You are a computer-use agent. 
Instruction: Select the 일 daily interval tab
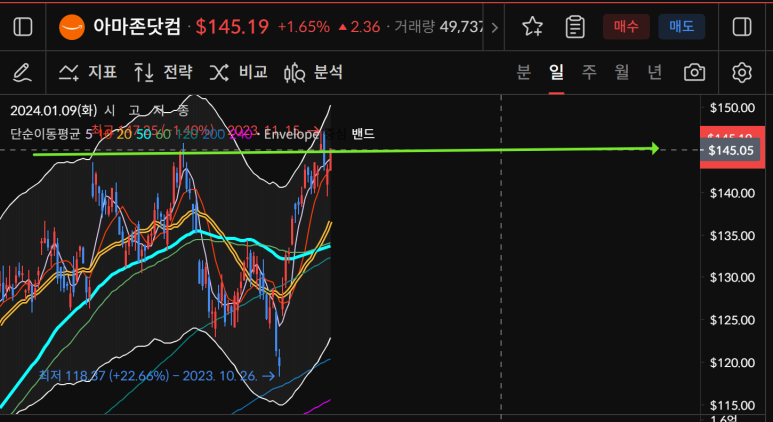click(556, 72)
